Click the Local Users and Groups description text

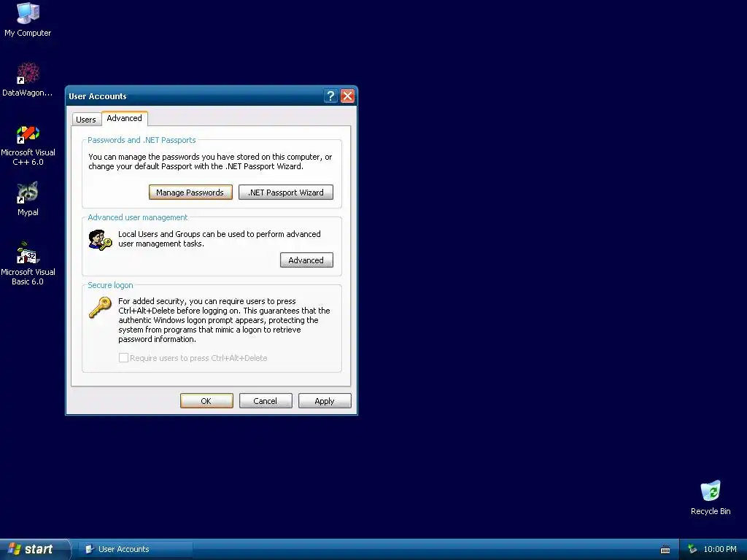pyautogui.click(x=219, y=238)
